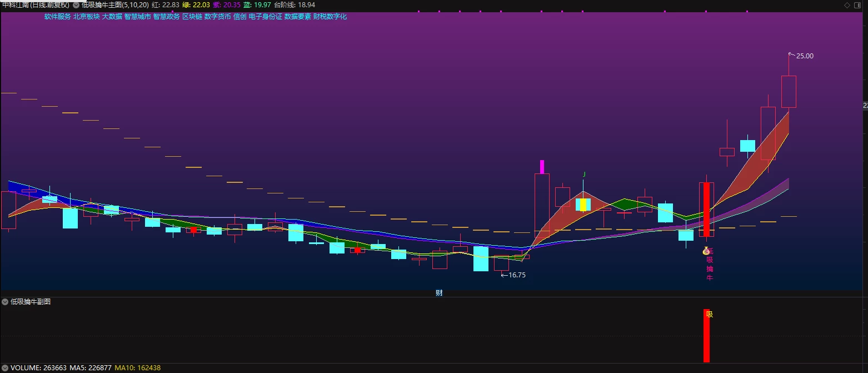The height and width of the screenshot is (373, 868).
Task: Click the 16.75 low price label
Action: (x=517, y=275)
